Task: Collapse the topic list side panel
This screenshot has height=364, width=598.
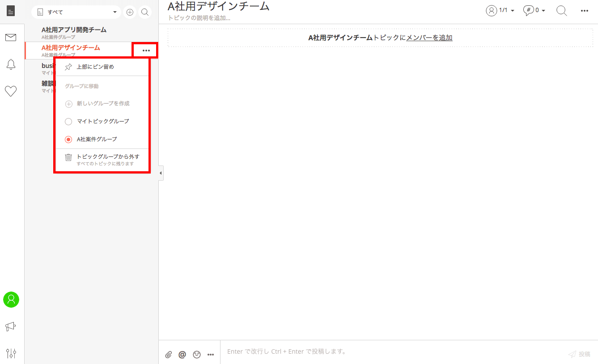Action: pyautogui.click(x=161, y=173)
